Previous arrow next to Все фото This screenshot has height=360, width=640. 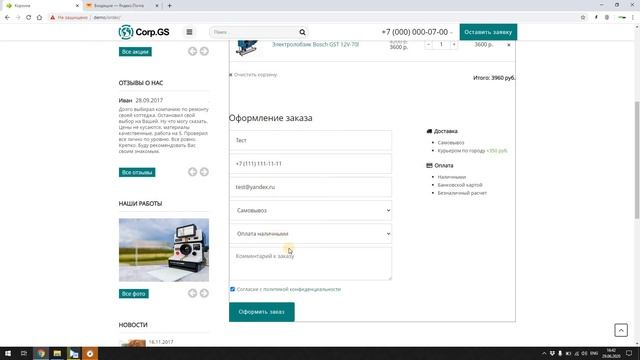tap(192, 293)
